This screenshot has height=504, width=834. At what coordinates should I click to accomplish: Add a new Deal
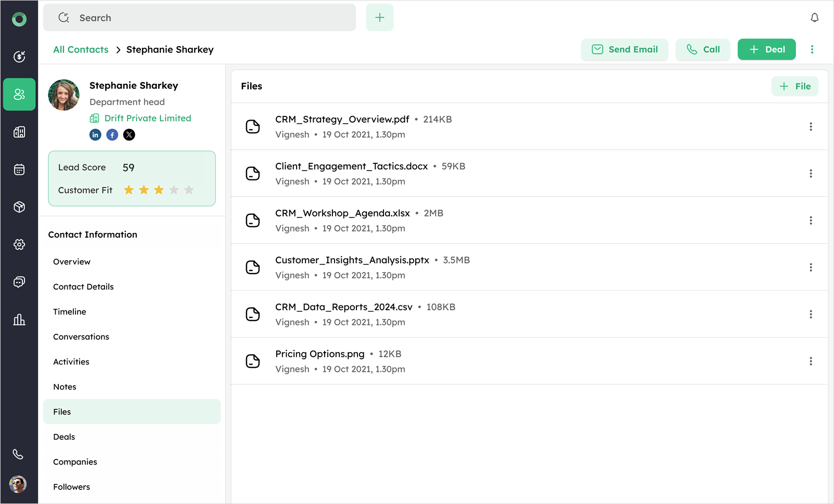tap(766, 49)
